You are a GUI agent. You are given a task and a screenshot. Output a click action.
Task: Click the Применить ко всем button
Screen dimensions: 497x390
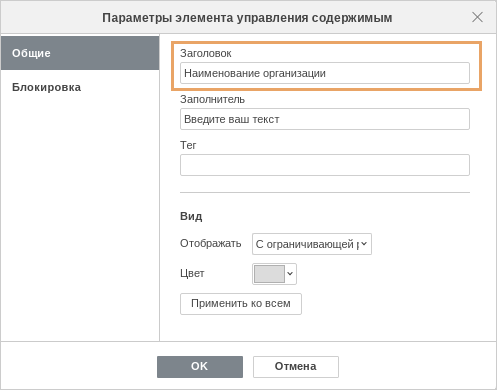[x=241, y=304]
